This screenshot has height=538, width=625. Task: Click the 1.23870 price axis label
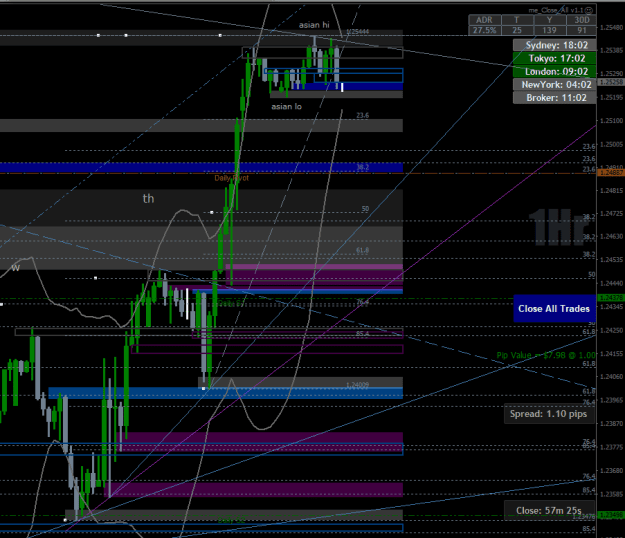point(611,423)
